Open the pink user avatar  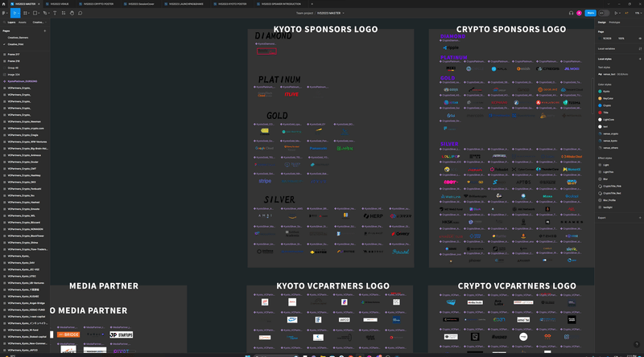[579, 13]
